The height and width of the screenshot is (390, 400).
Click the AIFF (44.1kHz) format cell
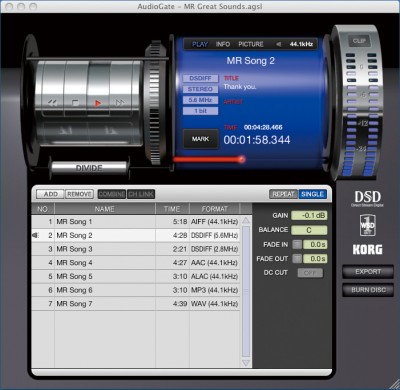[x=214, y=222]
